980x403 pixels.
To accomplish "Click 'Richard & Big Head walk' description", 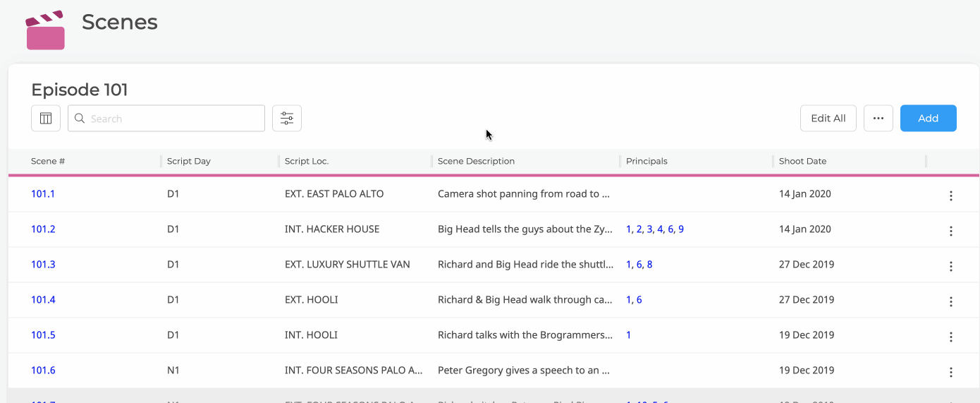I will [525, 299].
